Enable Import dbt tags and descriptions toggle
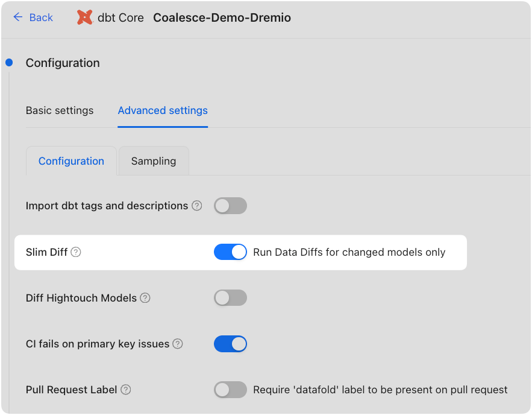The height and width of the screenshot is (415, 532). [x=230, y=206]
